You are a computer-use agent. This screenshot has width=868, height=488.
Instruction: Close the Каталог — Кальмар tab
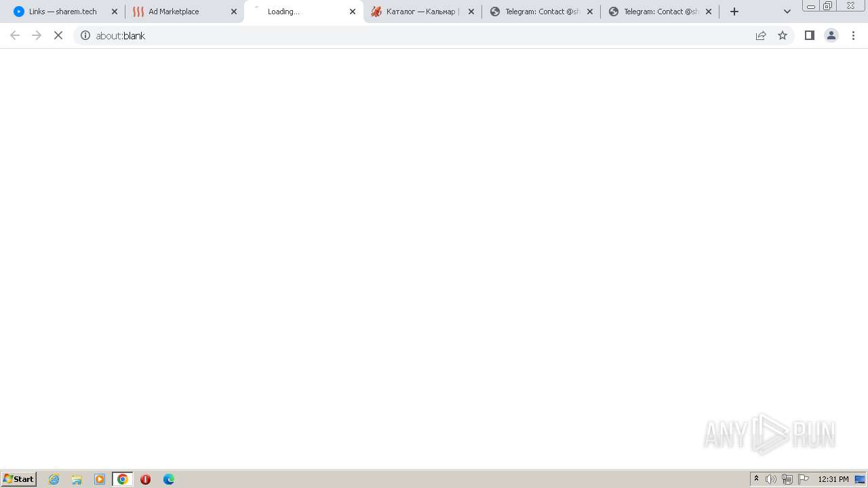pyautogui.click(x=471, y=12)
